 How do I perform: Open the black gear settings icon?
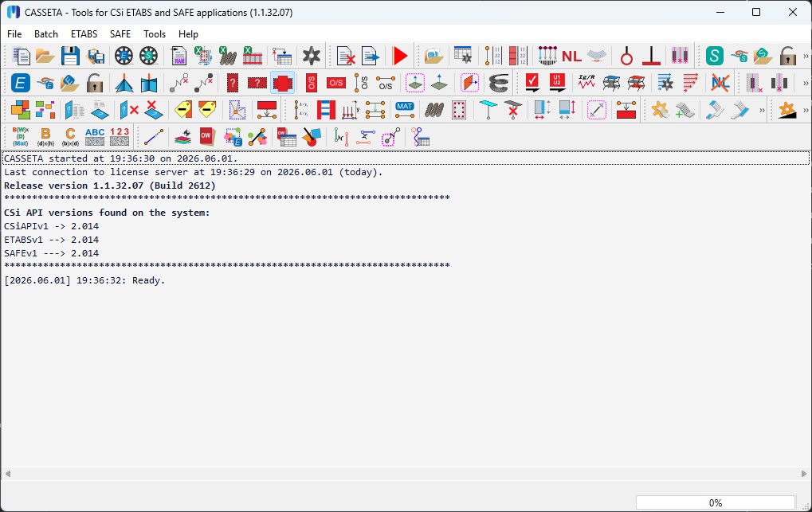tap(312, 56)
